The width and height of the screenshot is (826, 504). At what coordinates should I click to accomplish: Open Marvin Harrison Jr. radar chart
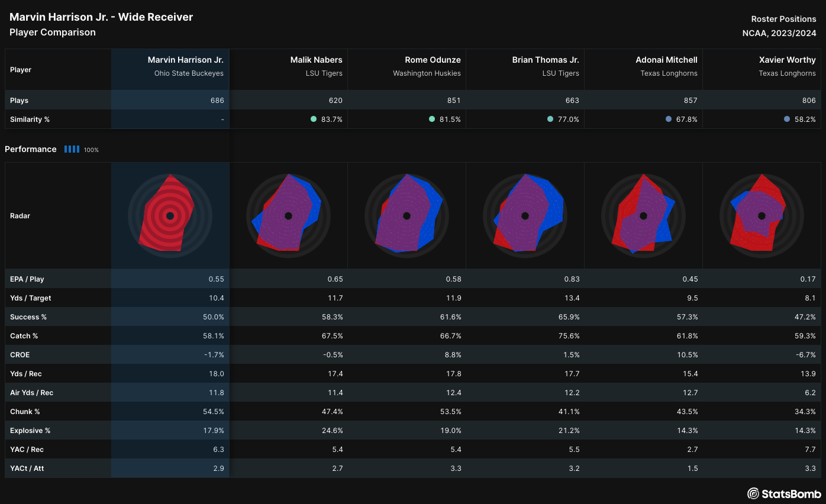[x=170, y=216]
